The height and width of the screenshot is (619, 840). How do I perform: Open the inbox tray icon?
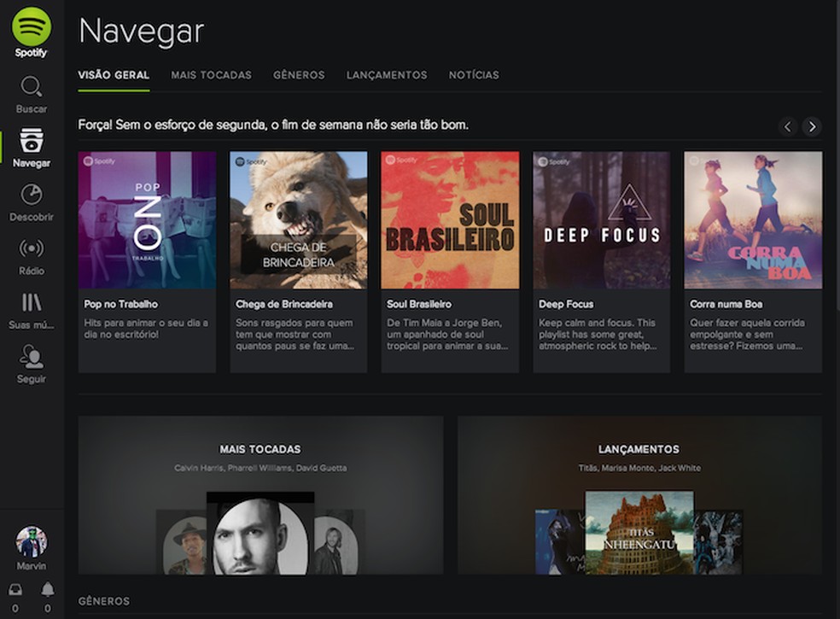(x=15, y=589)
